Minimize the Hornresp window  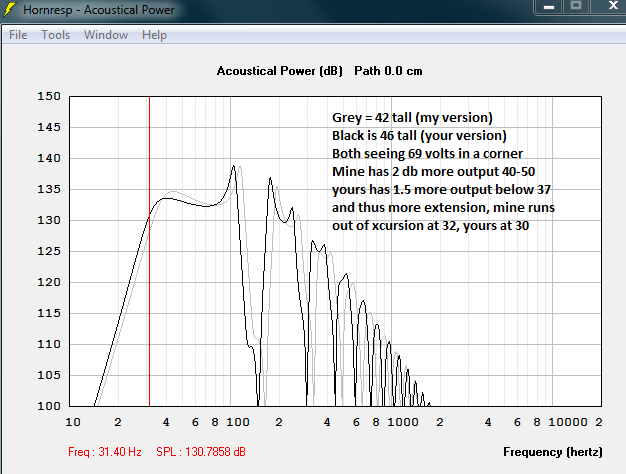click(x=549, y=7)
